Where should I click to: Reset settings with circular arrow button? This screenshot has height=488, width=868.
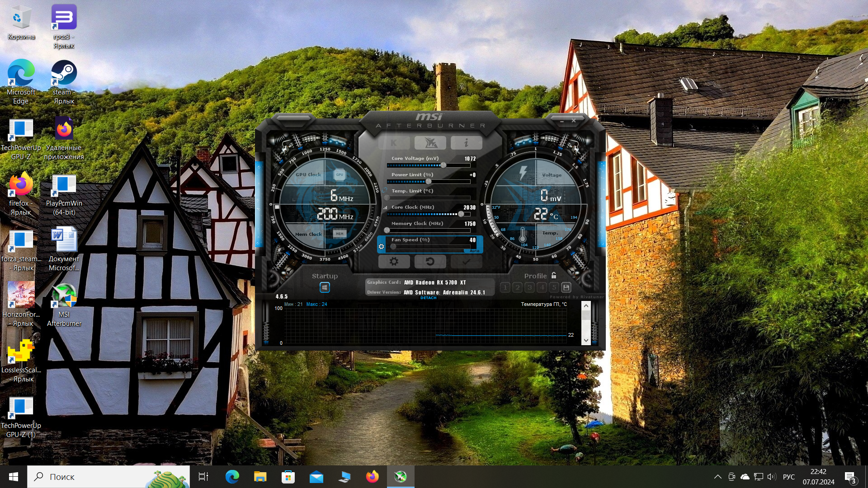pyautogui.click(x=430, y=262)
